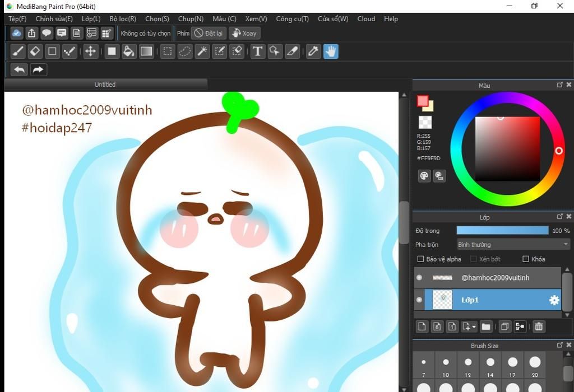The width and height of the screenshot is (574, 392).
Task: Select the Bucket fill tool
Action: pos(129,52)
